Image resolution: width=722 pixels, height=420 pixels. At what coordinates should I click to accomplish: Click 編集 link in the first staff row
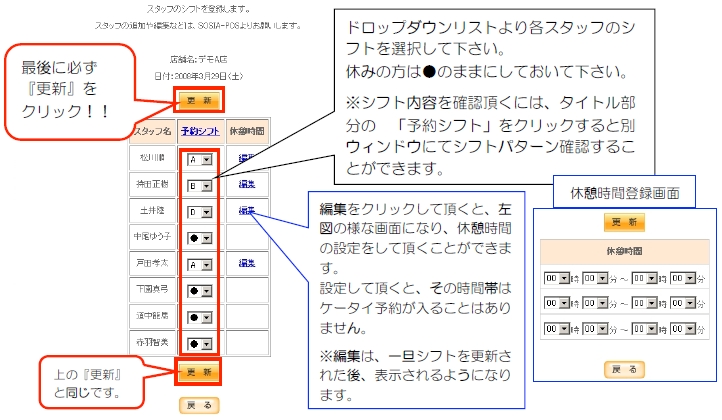[x=247, y=159]
